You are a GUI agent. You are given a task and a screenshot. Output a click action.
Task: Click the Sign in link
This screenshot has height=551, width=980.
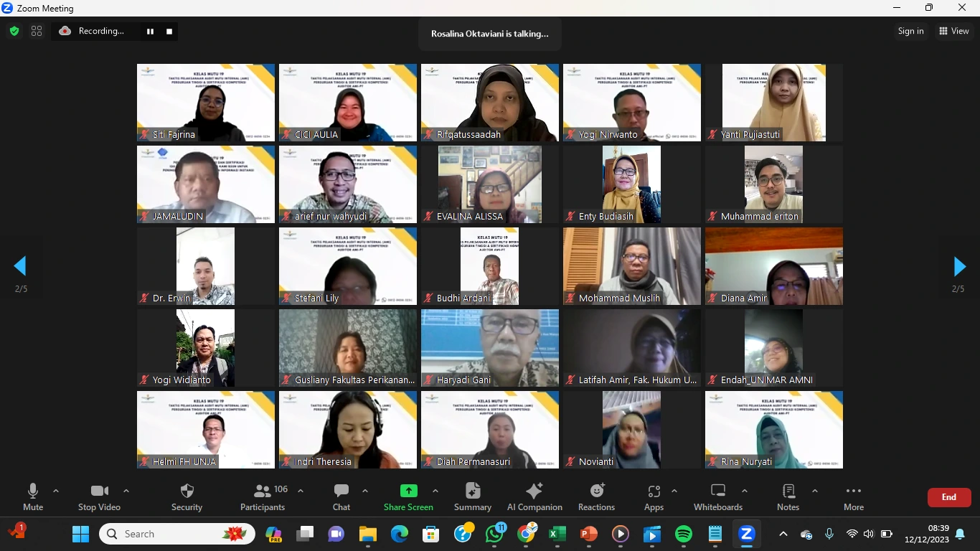click(x=910, y=31)
